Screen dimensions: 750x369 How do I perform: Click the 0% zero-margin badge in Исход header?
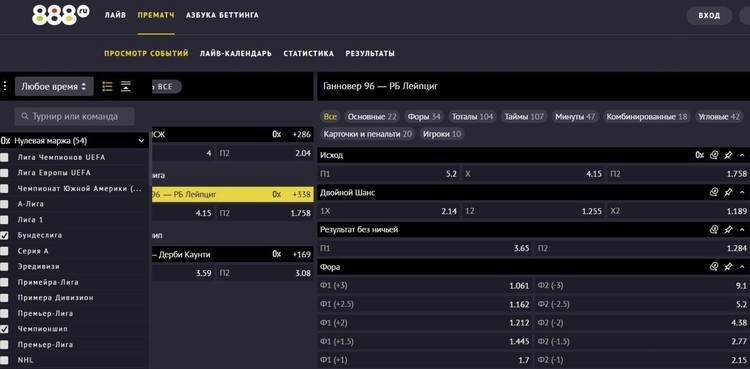[x=700, y=155]
